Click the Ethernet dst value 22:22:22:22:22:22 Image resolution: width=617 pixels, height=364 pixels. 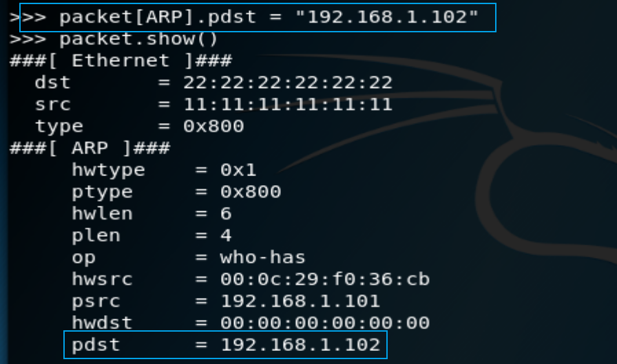(x=288, y=83)
